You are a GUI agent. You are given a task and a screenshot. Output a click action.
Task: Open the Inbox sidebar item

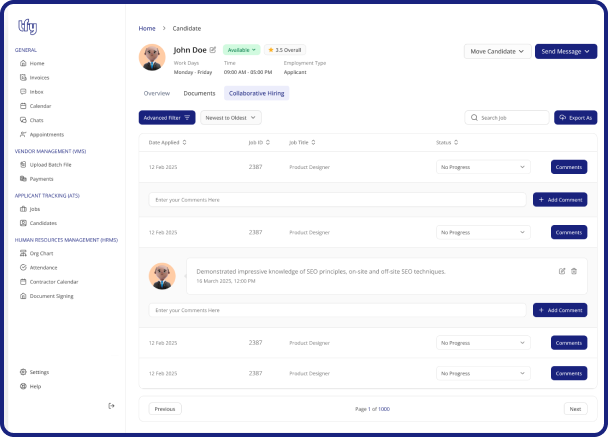32,92
